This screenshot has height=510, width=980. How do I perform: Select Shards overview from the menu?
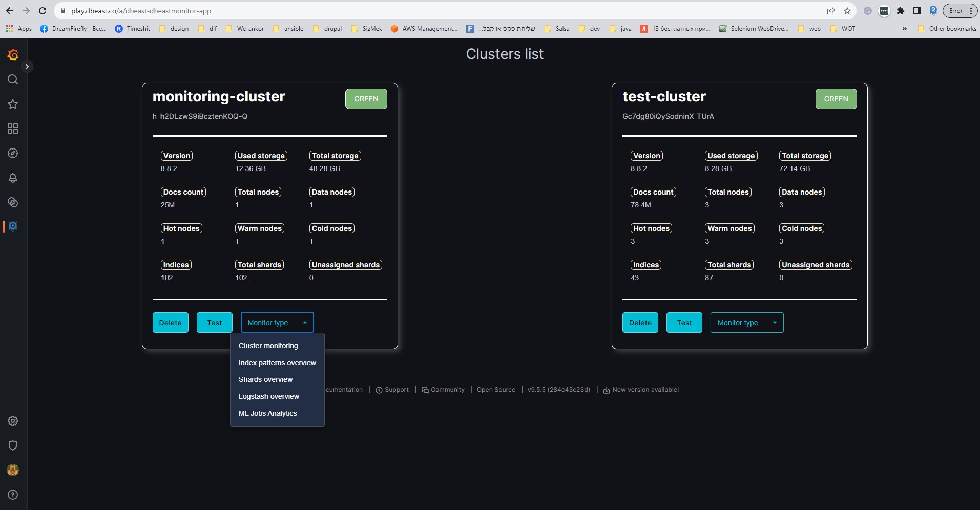click(x=265, y=379)
